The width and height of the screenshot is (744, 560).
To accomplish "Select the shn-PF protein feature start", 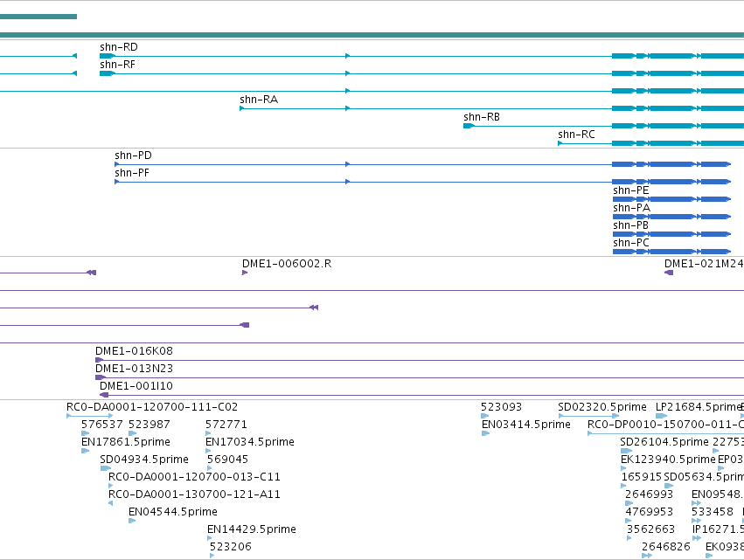I will point(117,182).
